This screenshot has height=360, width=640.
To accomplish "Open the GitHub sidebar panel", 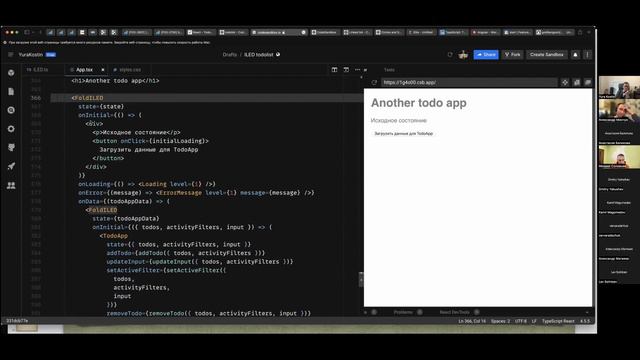I will click(x=11, y=147).
